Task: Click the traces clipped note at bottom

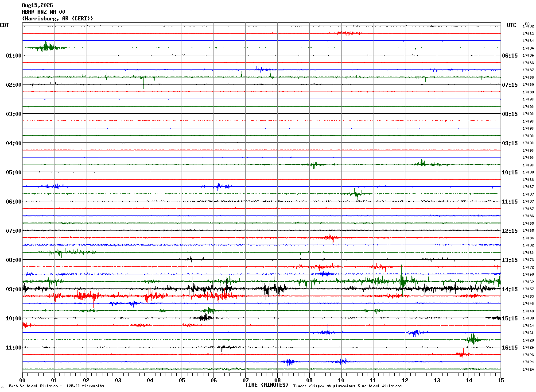Action: (x=347, y=386)
